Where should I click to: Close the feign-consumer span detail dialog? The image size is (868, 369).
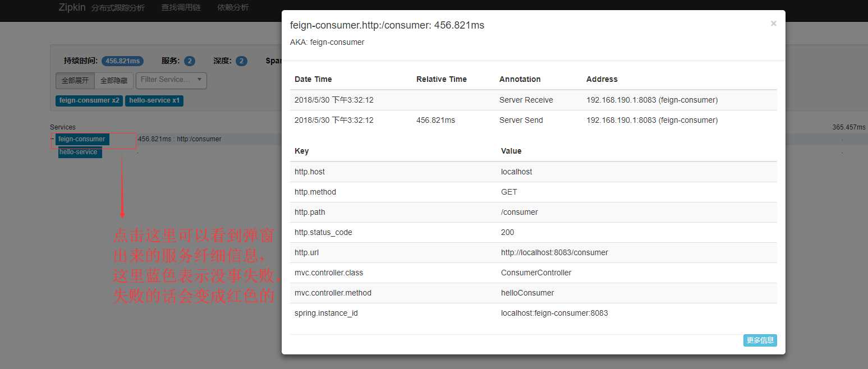pos(773,24)
